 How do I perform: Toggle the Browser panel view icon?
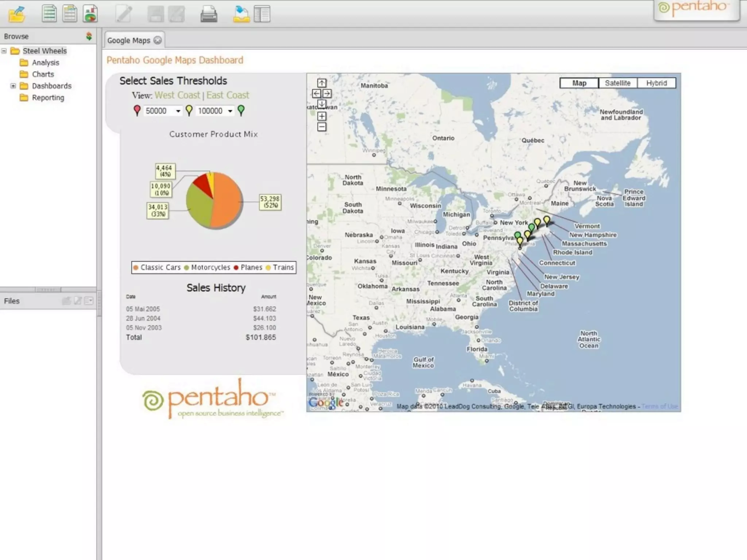tap(262, 14)
